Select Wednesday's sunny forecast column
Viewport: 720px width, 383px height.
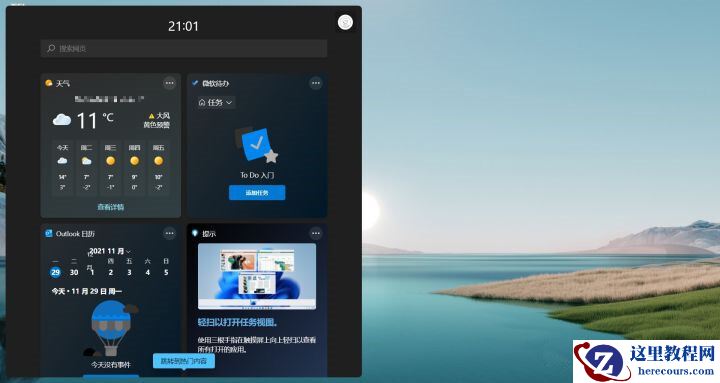point(110,167)
